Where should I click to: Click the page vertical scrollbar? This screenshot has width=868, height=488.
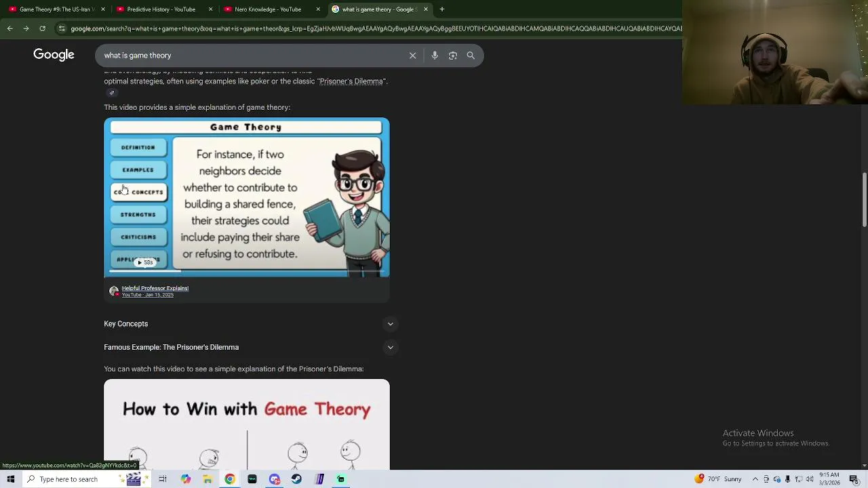point(864,200)
